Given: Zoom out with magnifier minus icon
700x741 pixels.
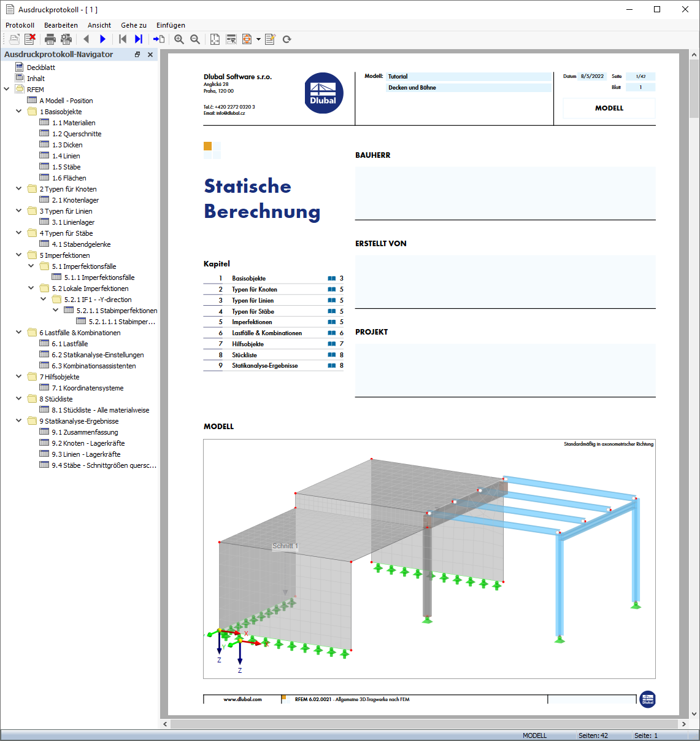Looking at the screenshot, I should [x=195, y=39].
